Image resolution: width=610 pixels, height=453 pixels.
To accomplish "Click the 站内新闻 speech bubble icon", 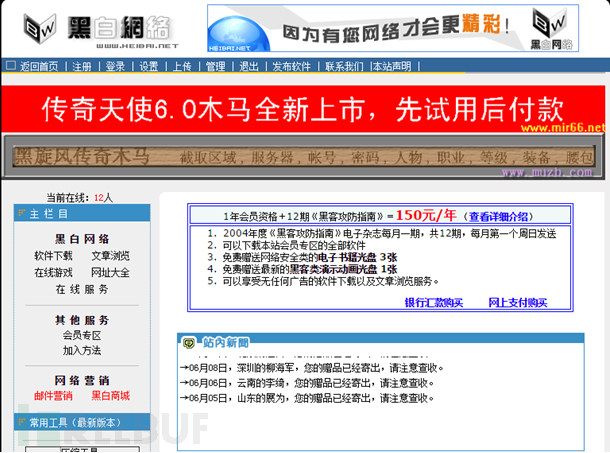I will click(x=189, y=342).
